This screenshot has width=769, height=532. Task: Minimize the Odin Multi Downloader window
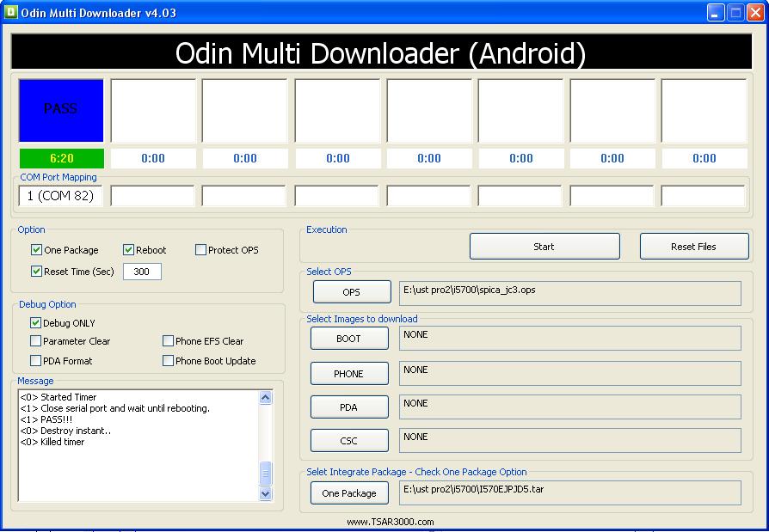(716, 13)
